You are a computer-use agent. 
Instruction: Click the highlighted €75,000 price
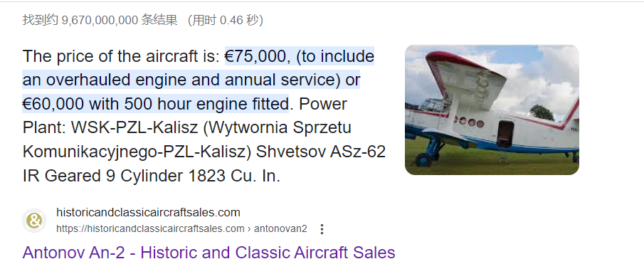[x=255, y=56]
